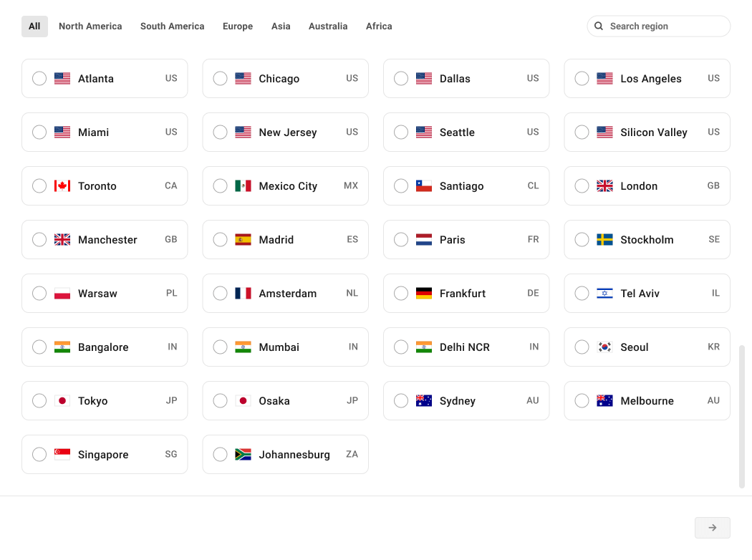Click the Korean flag beside Seoul

pos(604,347)
